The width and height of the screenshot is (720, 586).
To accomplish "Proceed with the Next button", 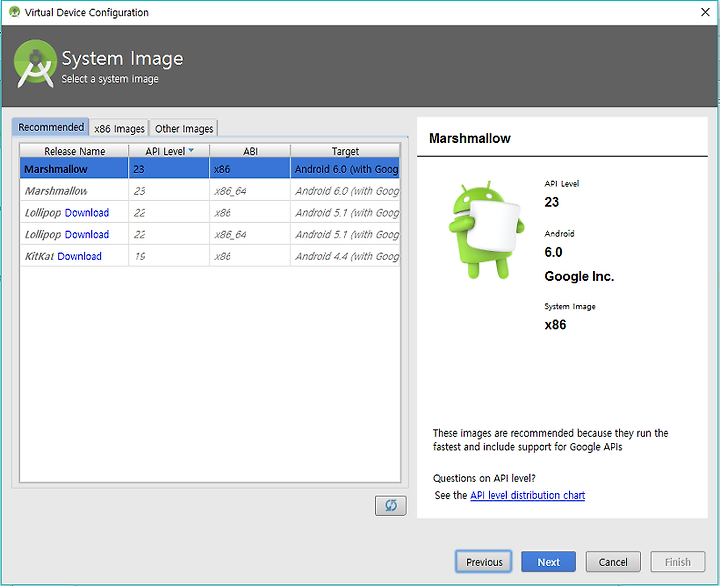I will tap(548, 562).
